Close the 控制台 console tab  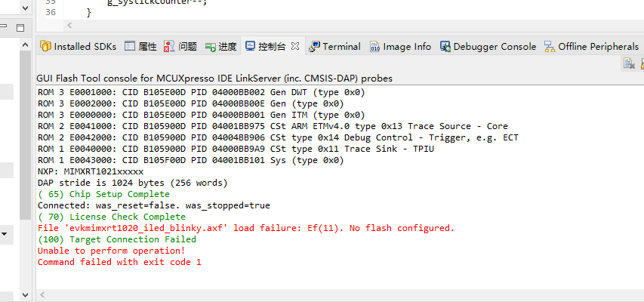click(x=295, y=46)
